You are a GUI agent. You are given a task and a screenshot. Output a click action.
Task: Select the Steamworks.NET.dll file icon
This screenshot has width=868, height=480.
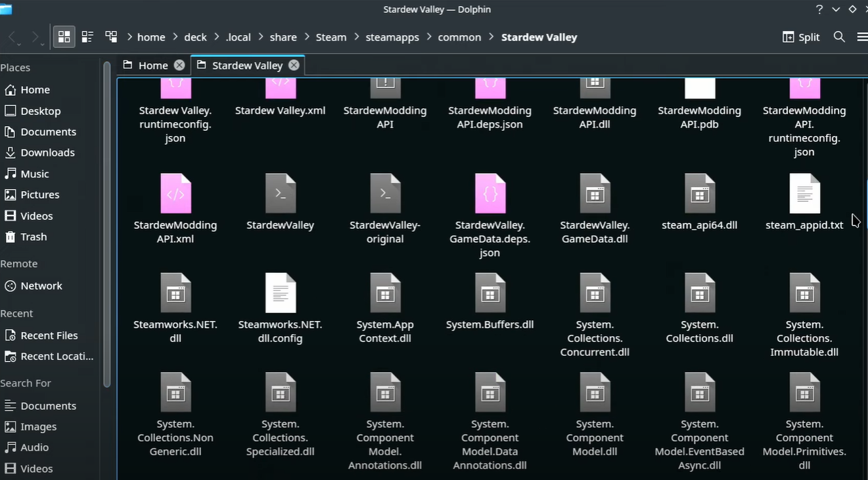click(x=175, y=293)
